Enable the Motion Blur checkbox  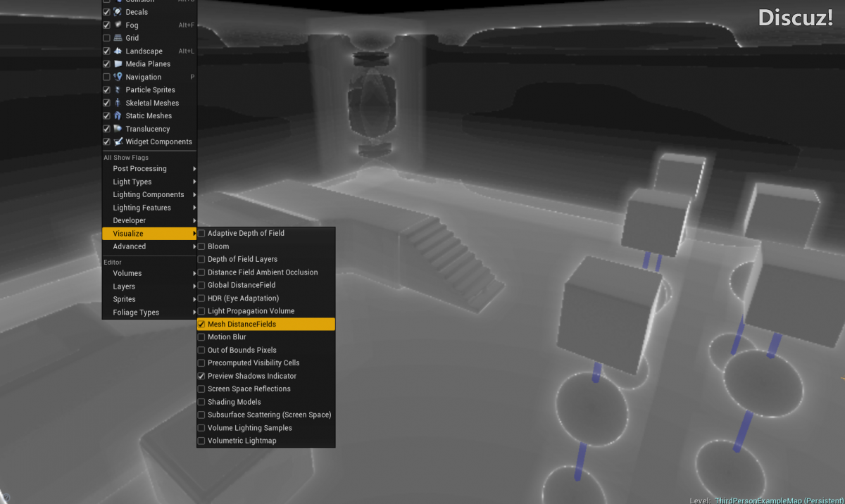click(201, 337)
